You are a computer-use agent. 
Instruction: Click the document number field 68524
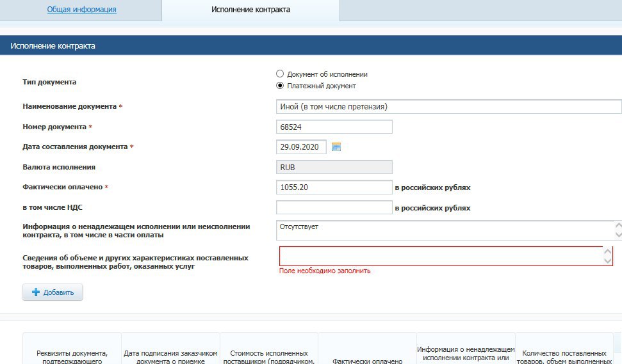[x=334, y=127]
